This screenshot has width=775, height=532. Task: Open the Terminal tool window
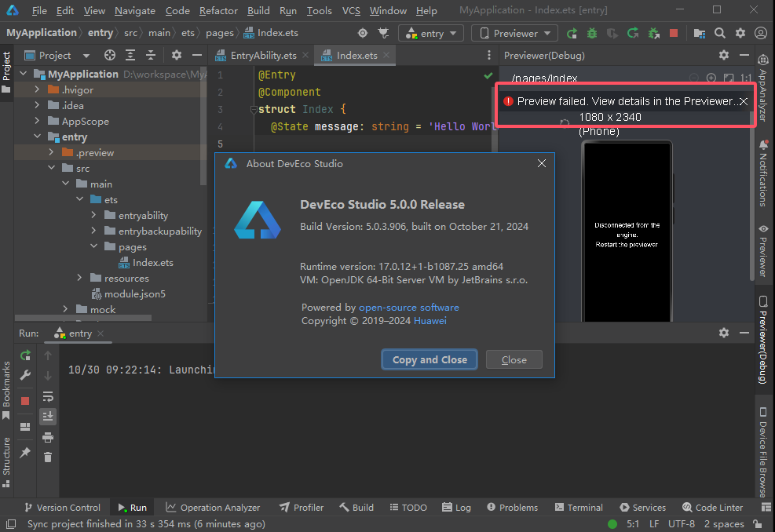click(x=579, y=508)
